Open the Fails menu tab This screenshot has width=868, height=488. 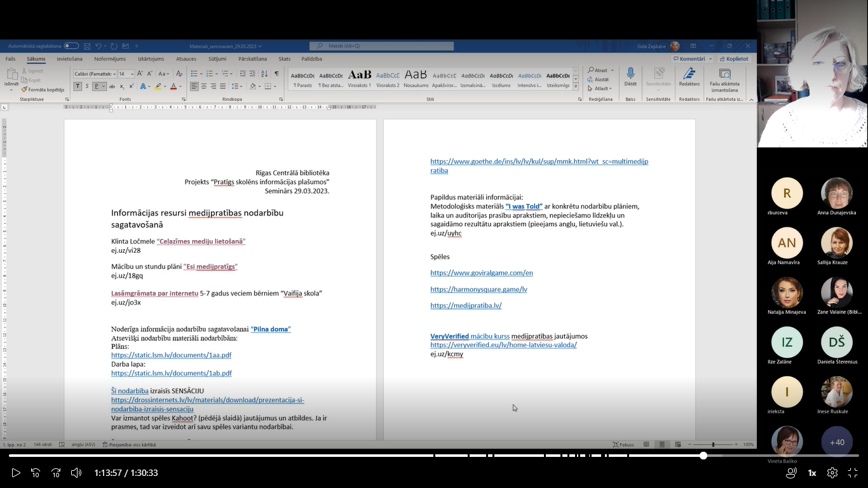(x=10, y=59)
